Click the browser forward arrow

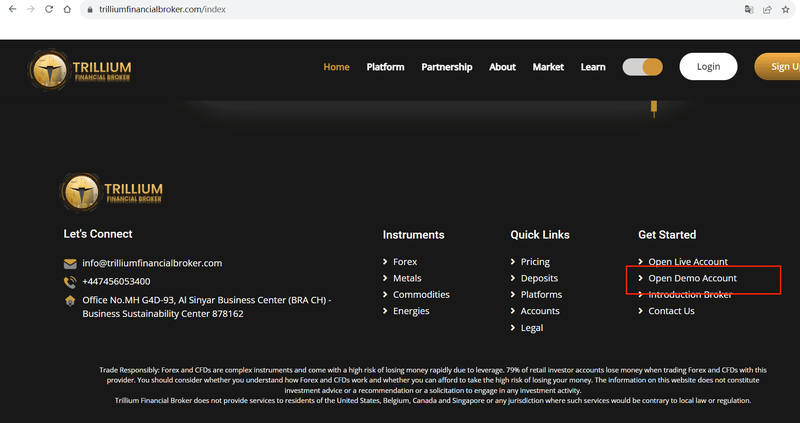[x=31, y=9]
